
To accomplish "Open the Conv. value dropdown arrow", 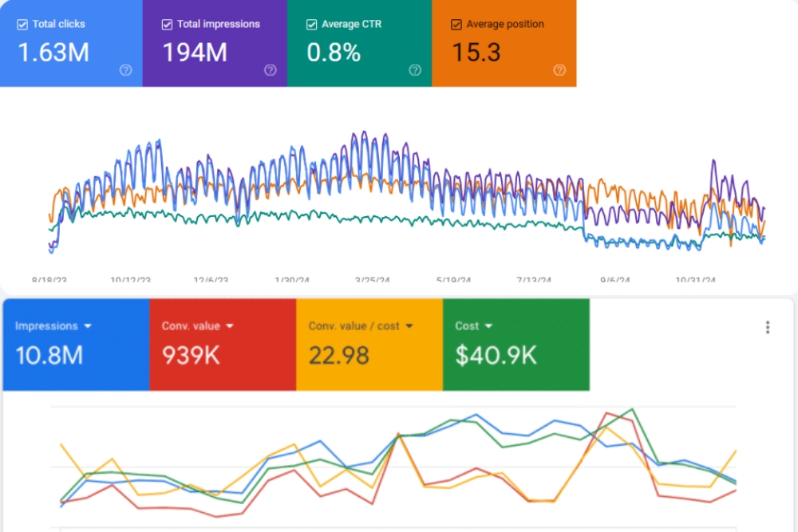I will [229, 326].
